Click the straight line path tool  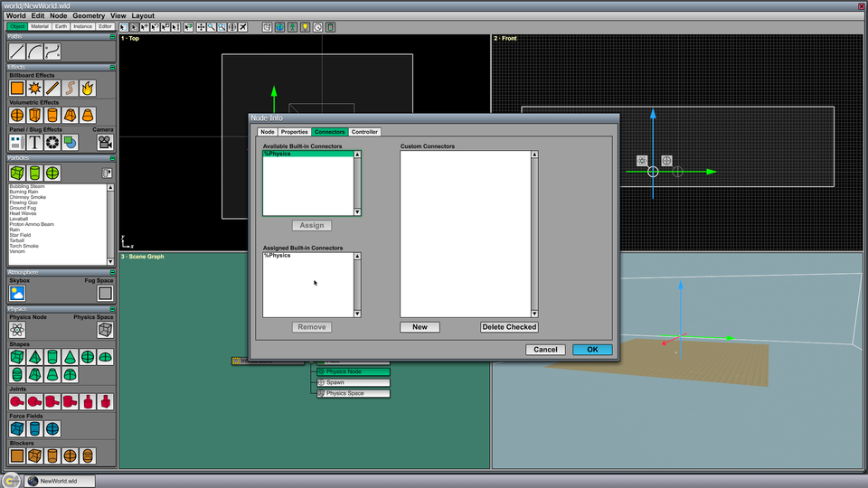(17, 52)
